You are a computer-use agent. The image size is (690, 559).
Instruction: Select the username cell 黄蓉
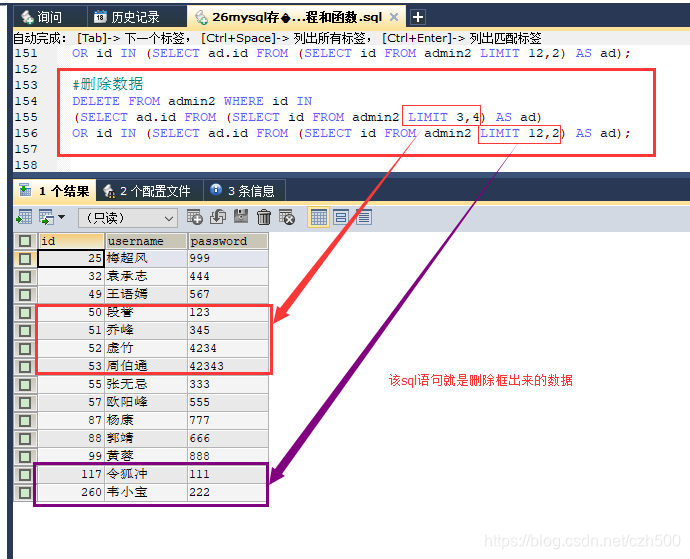point(146,456)
